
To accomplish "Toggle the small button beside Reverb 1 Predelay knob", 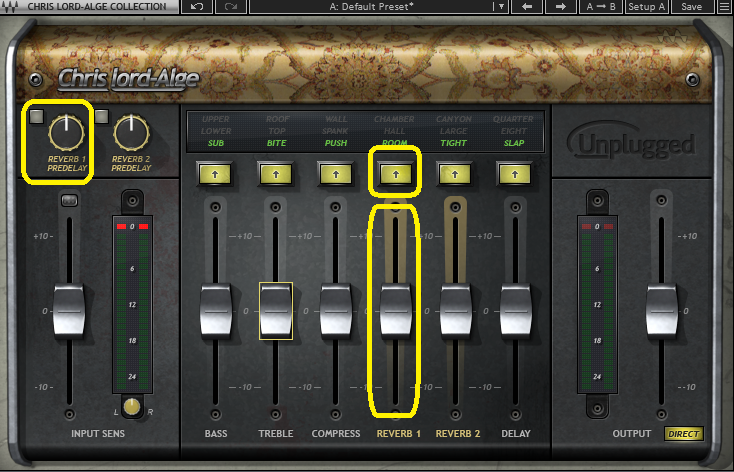I will 36,116.
